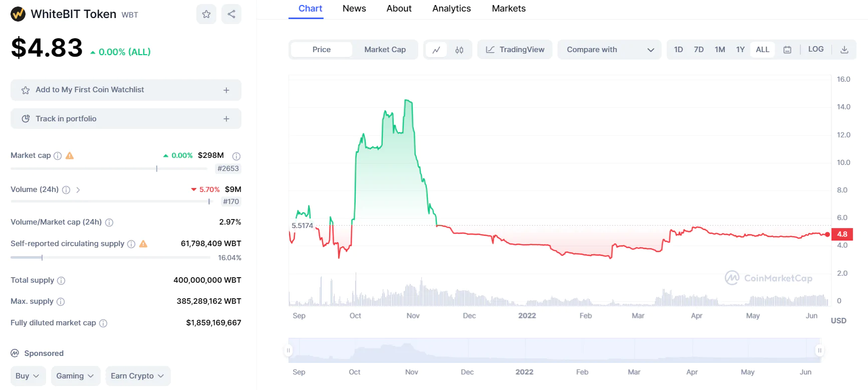Click the 2.97% volume ratio value
Image resolution: width=868 pixels, height=390 pixels.
click(x=230, y=222)
